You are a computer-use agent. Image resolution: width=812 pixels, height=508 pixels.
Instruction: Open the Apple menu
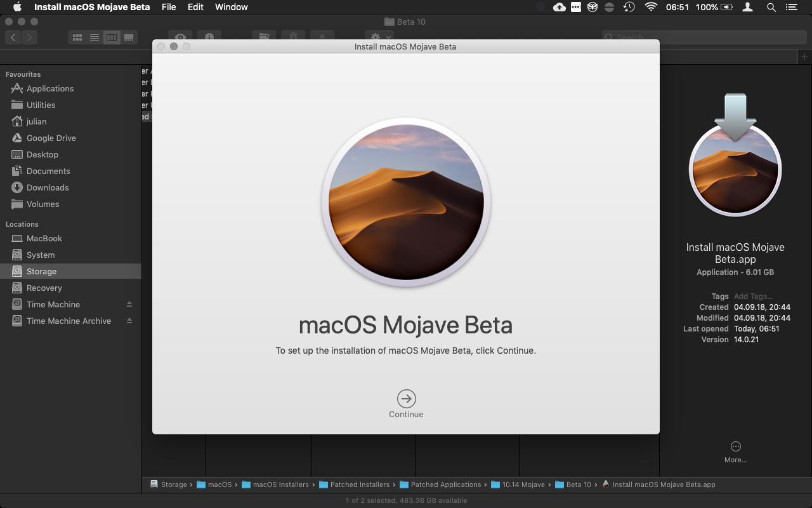[17, 7]
